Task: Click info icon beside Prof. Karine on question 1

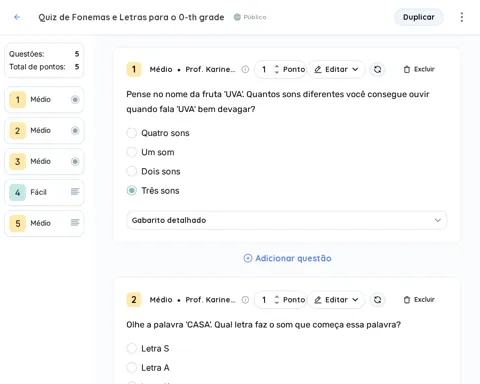Action: (245, 69)
